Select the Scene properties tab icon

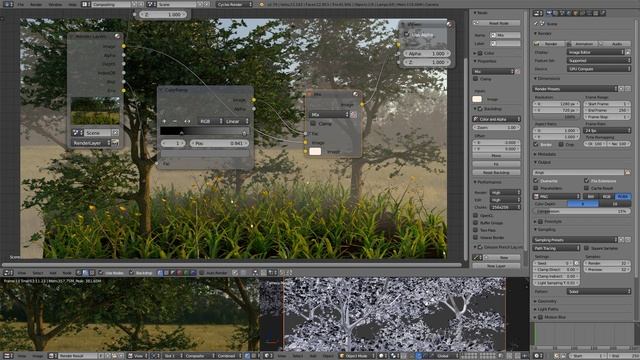(562, 13)
